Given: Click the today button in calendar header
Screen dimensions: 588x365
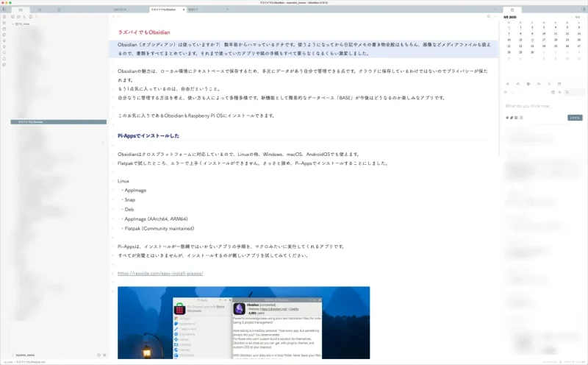Looking at the screenshot, I should pos(578,17).
